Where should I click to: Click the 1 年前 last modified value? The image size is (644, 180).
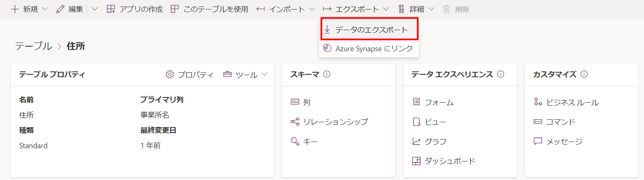[x=150, y=145]
